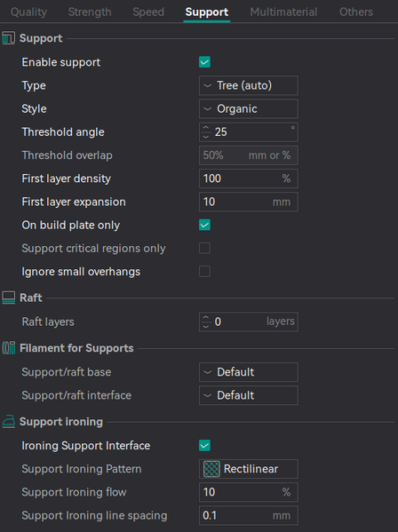The width and height of the screenshot is (398, 532).
Task: Click the On build plate only label
Action: pyautogui.click(x=70, y=226)
